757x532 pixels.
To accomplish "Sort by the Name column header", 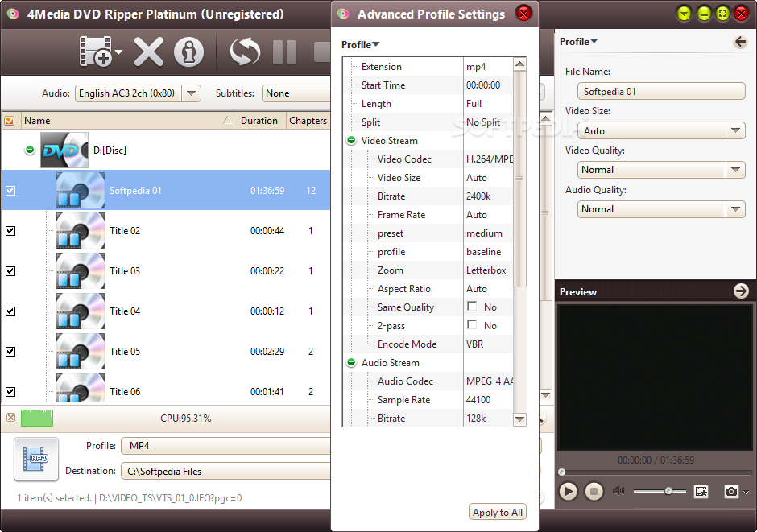I will click(128, 121).
